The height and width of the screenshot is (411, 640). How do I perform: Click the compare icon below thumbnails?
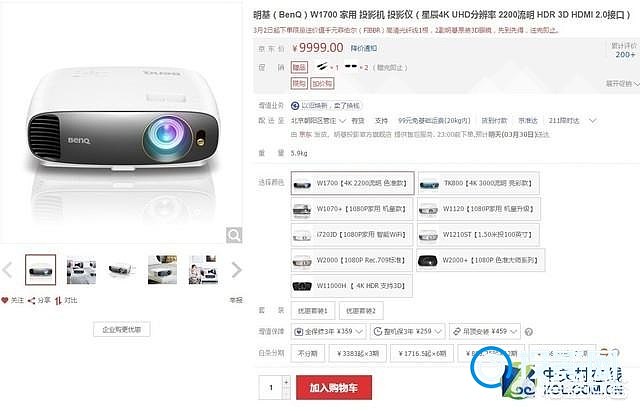pos(58,301)
